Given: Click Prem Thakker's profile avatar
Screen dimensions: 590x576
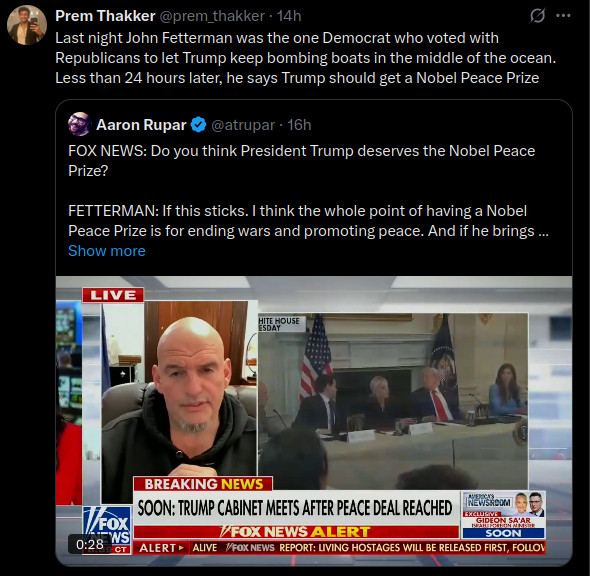Looking at the screenshot, I should click(x=27, y=25).
